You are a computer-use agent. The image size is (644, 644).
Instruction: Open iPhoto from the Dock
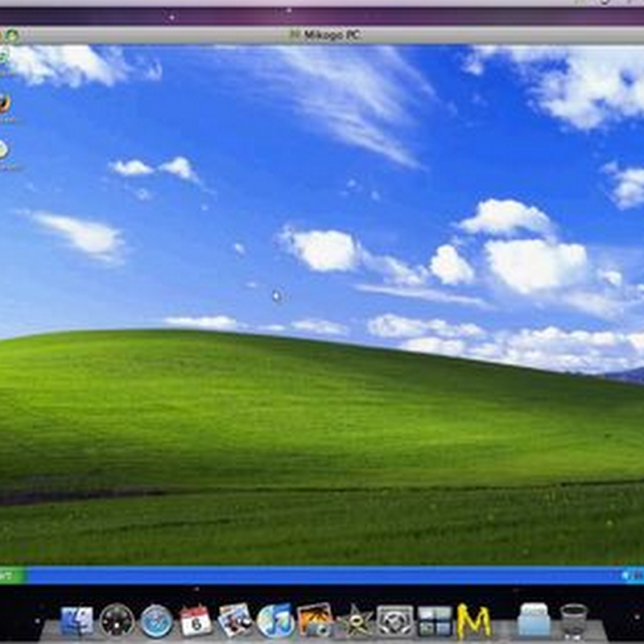[315, 620]
